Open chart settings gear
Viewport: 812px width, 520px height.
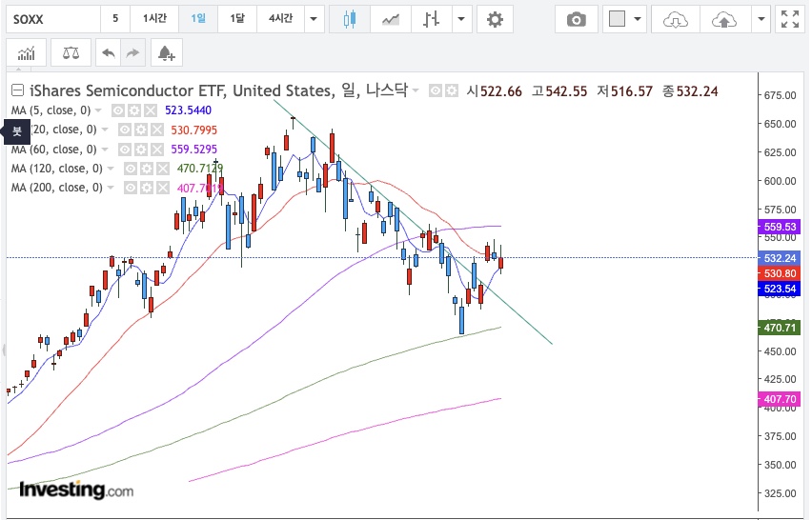pyautogui.click(x=495, y=20)
